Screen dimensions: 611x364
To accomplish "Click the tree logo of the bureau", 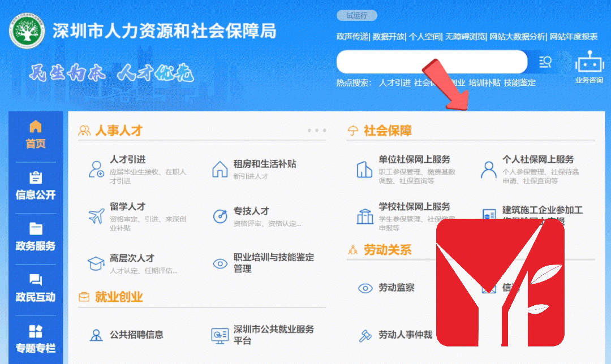I will click(27, 31).
